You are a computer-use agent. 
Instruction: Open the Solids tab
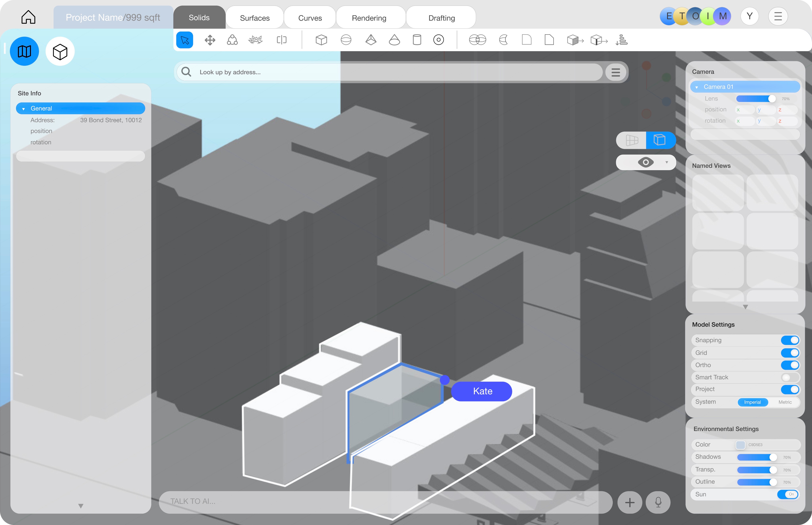pos(199,17)
